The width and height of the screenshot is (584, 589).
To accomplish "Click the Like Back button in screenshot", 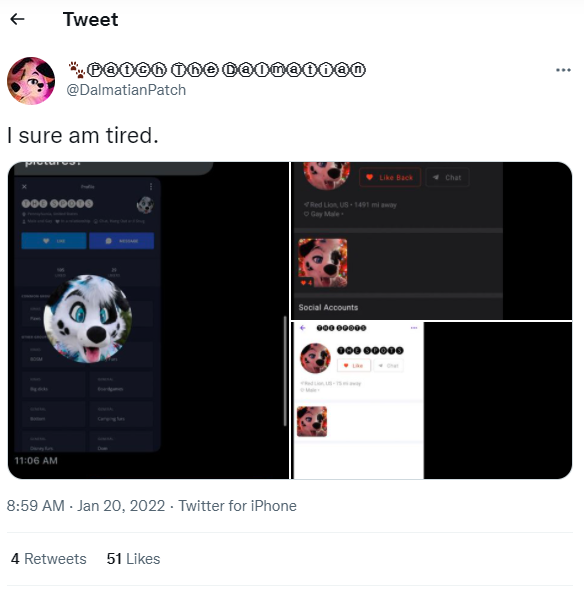I will coord(390,177).
